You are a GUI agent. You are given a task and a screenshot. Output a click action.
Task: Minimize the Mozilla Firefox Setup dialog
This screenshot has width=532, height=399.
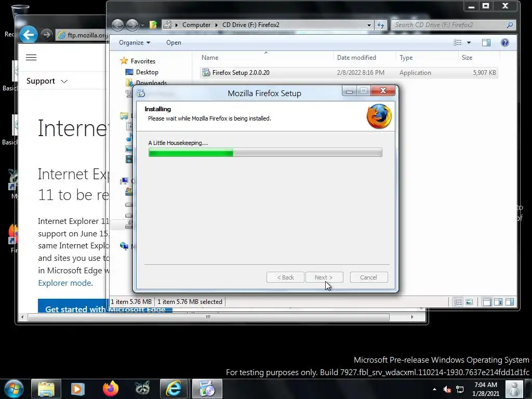349,91
